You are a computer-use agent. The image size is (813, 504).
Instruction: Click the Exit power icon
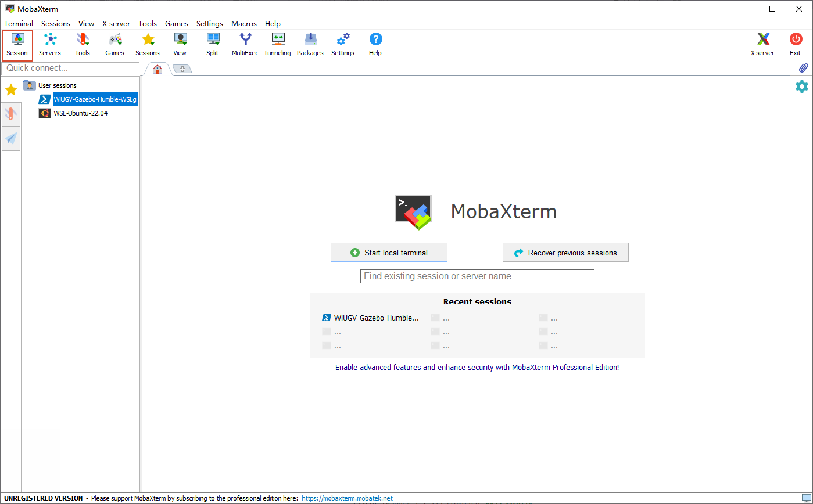[796, 45]
